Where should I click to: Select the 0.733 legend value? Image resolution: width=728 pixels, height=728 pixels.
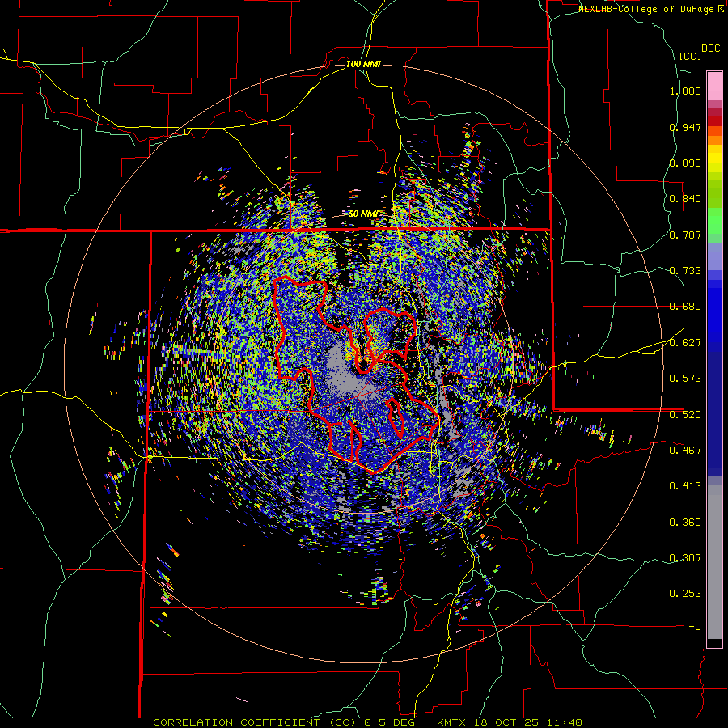point(685,271)
